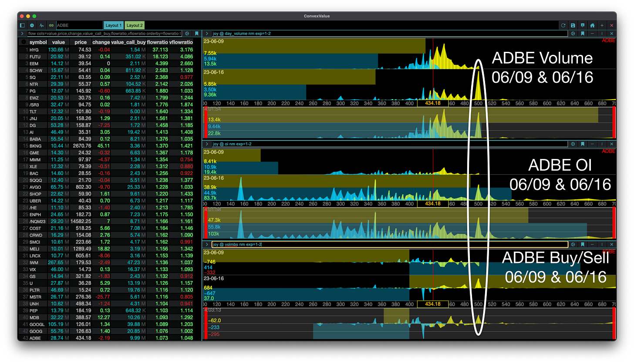Expand the oi panel command chevron
The width and height of the screenshot is (634, 364).
point(207,144)
